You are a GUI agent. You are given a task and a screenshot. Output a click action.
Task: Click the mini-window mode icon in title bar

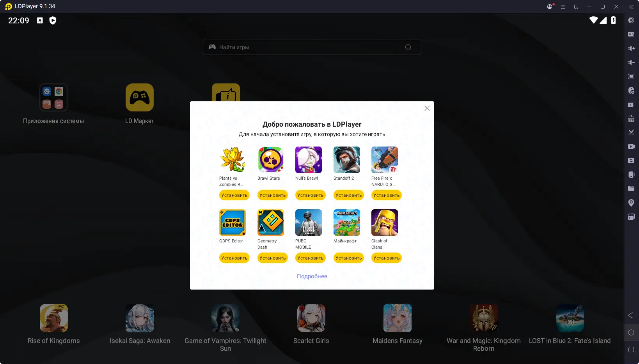576,7
